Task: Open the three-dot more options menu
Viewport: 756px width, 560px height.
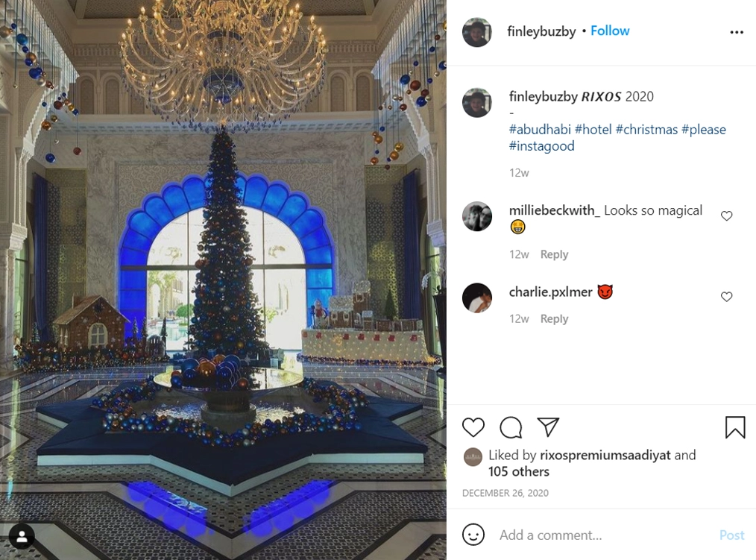Action: pos(736,32)
